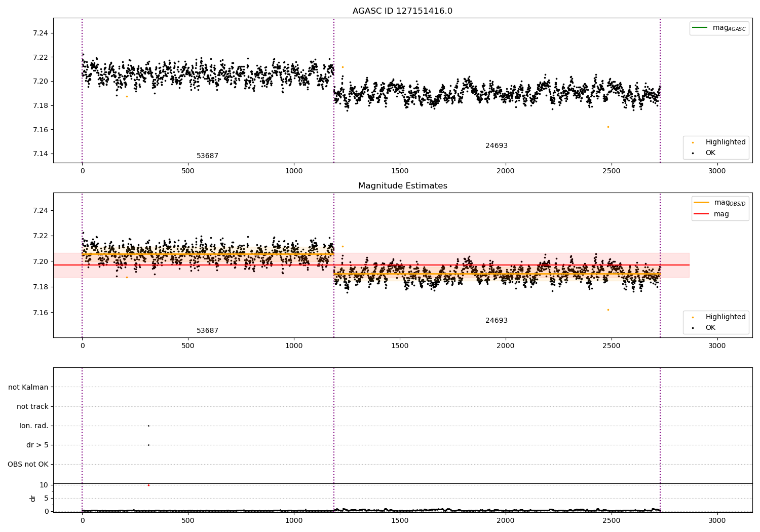Select the mag AGASC legend label in top plot
Screen dimensions: 760x532
[x=729, y=28]
